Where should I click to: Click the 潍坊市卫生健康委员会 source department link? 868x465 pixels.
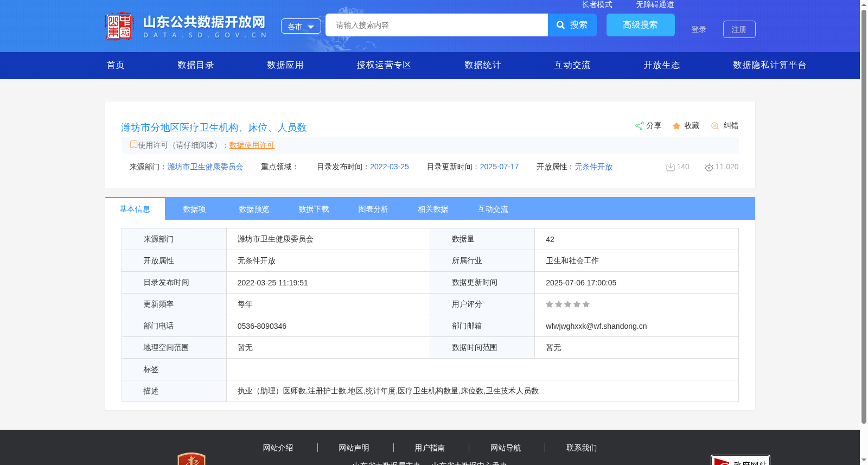[x=205, y=167]
